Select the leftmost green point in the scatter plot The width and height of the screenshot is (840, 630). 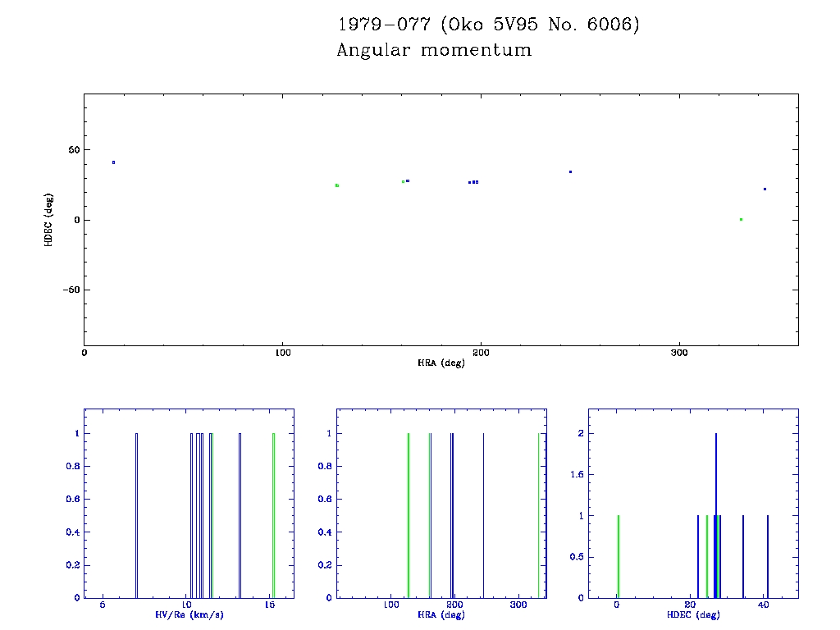(337, 185)
